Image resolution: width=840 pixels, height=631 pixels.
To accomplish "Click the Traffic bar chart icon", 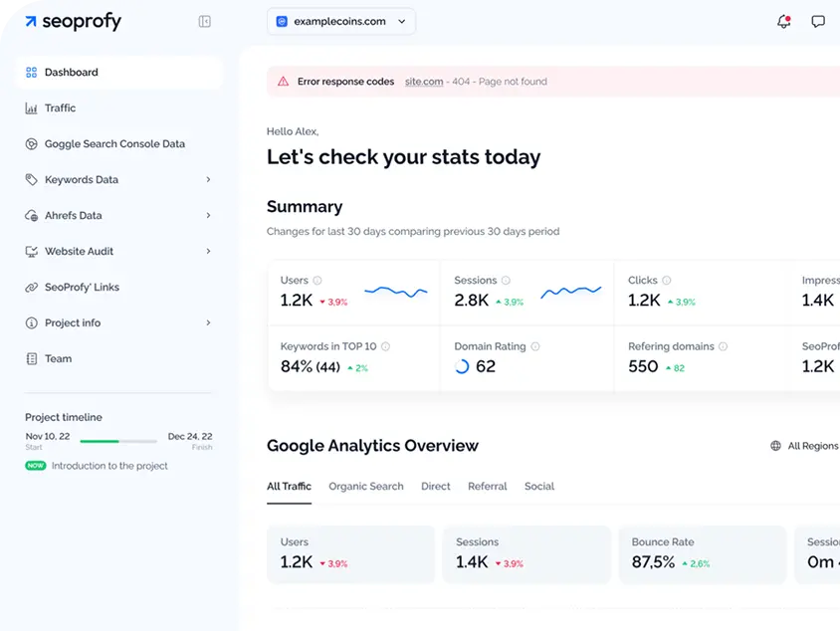I will [x=32, y=108].
